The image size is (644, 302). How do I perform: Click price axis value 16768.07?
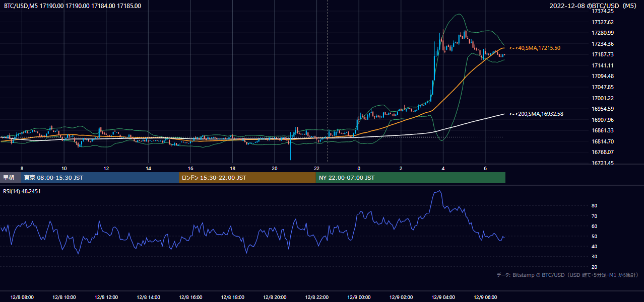point(602,152)
